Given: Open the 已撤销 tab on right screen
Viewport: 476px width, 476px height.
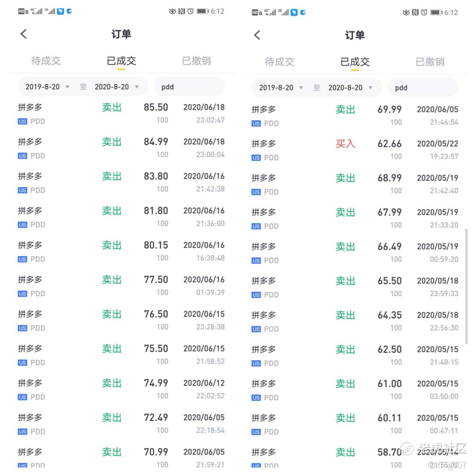Looking at the screenshot, I should click(x=430, y=61).
